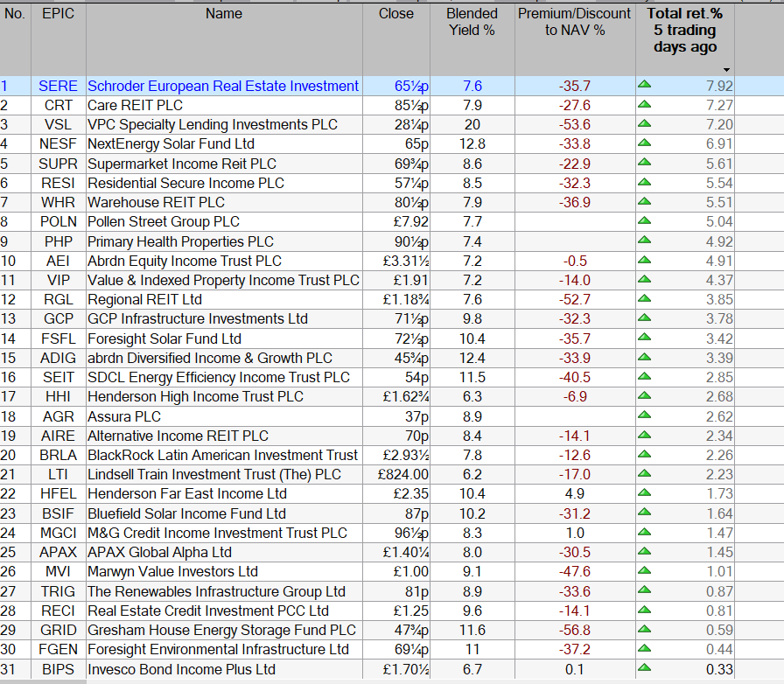Select M&G Credit Income Investment Trust PLC
Image resolution: width=784 pixels, height=684 pixels.
(x=217, y=533)
